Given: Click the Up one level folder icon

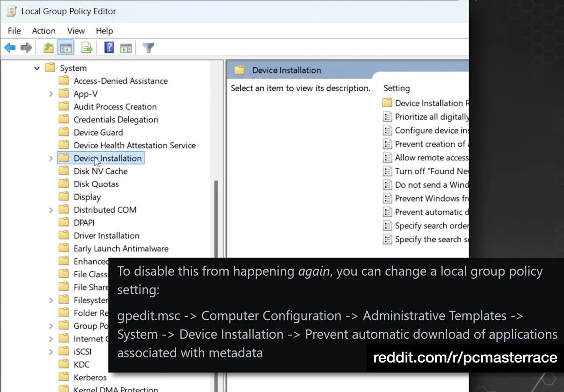Looking at the screenshot, I should click(x=48, y=48).
